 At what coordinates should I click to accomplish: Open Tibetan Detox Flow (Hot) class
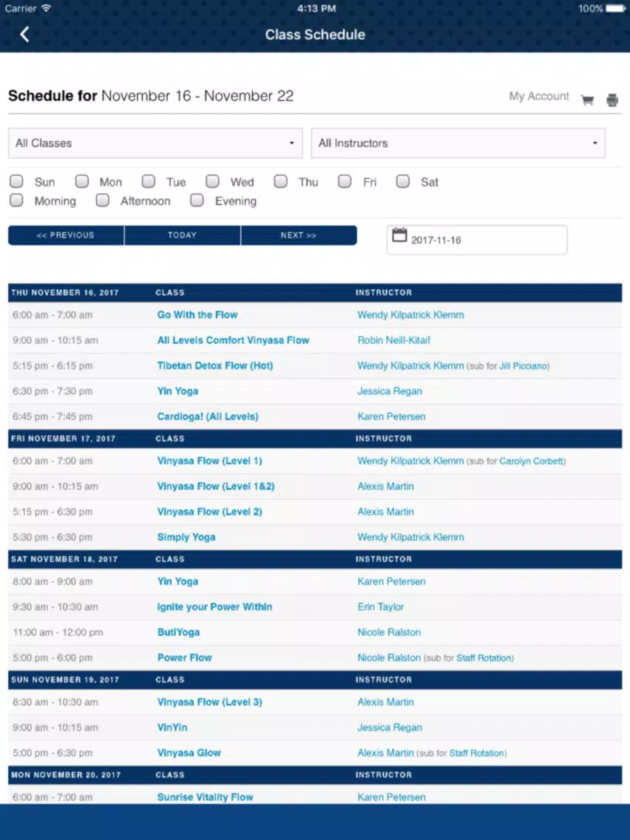pyautogui.click(x=215, y=366)
